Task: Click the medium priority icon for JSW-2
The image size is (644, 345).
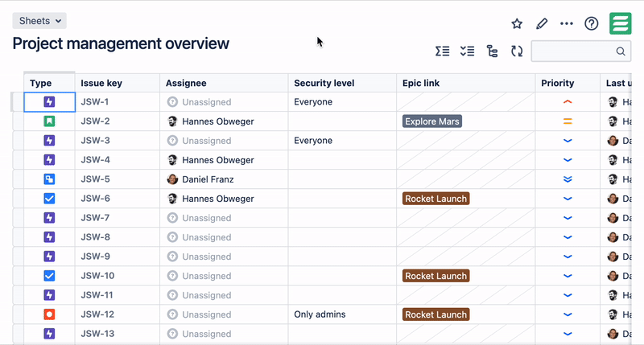Action: 568,121
